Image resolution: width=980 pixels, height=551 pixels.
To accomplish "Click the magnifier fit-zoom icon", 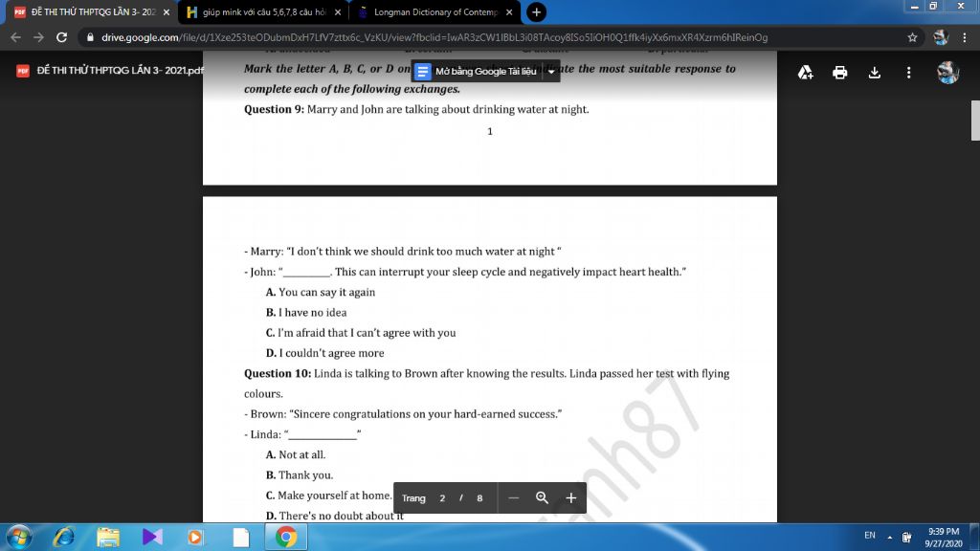I will point(542,497).
